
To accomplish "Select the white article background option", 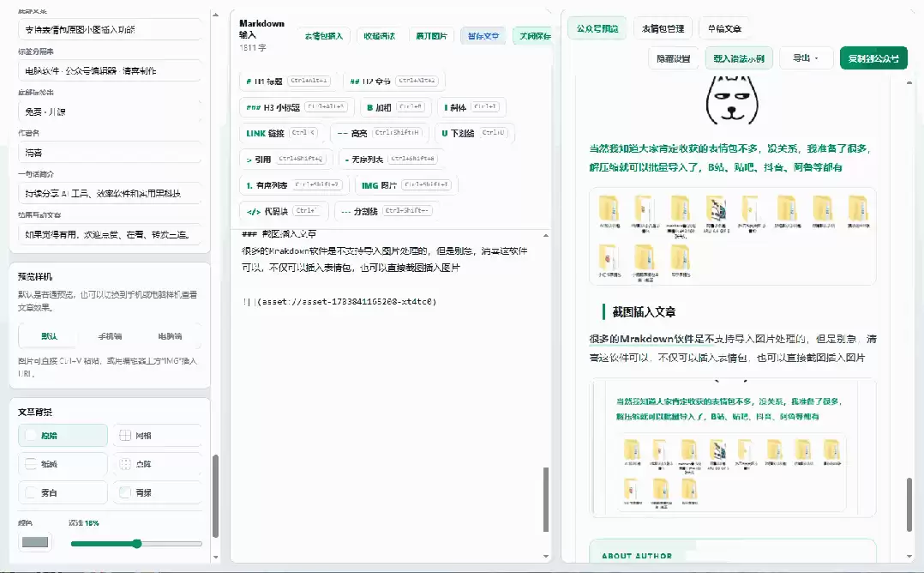I will 63,492.
